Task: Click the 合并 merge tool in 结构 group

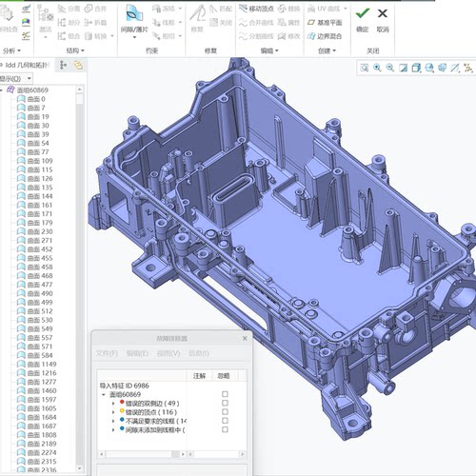Action: point(95,9)
